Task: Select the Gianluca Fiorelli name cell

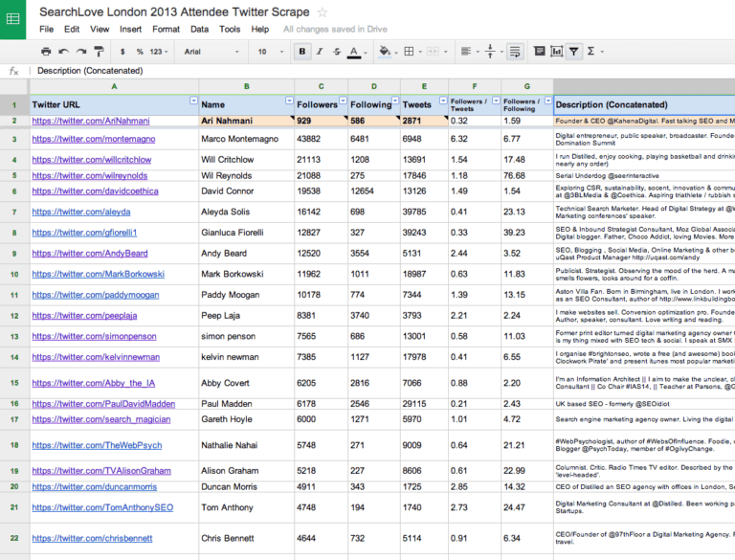Action: click(247, 233)
